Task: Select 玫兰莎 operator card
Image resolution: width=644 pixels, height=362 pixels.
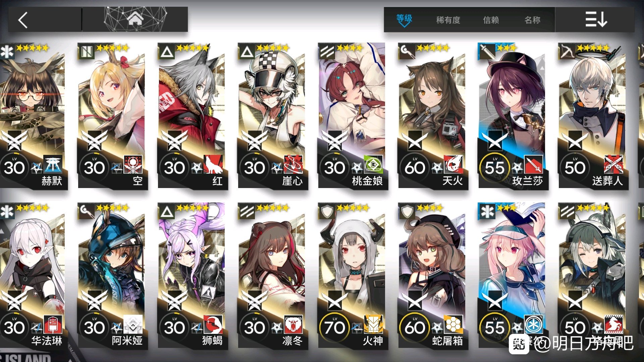Action: (x=513, y=116)
